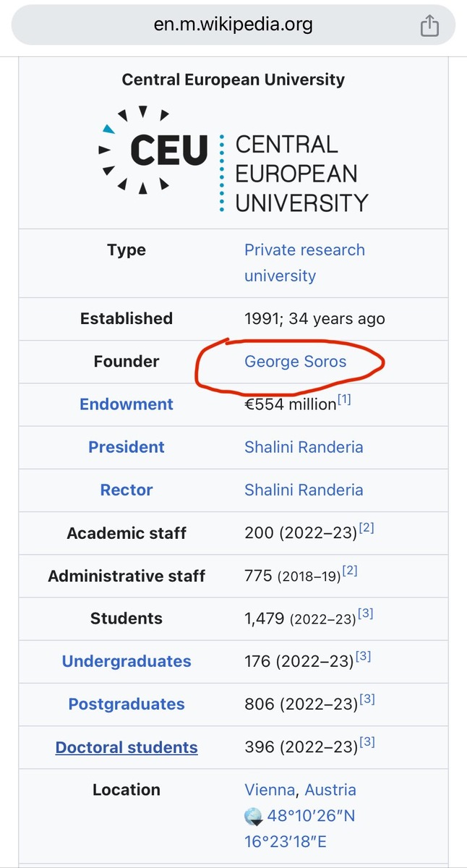Open the Undergraduates link

[127, 661]
